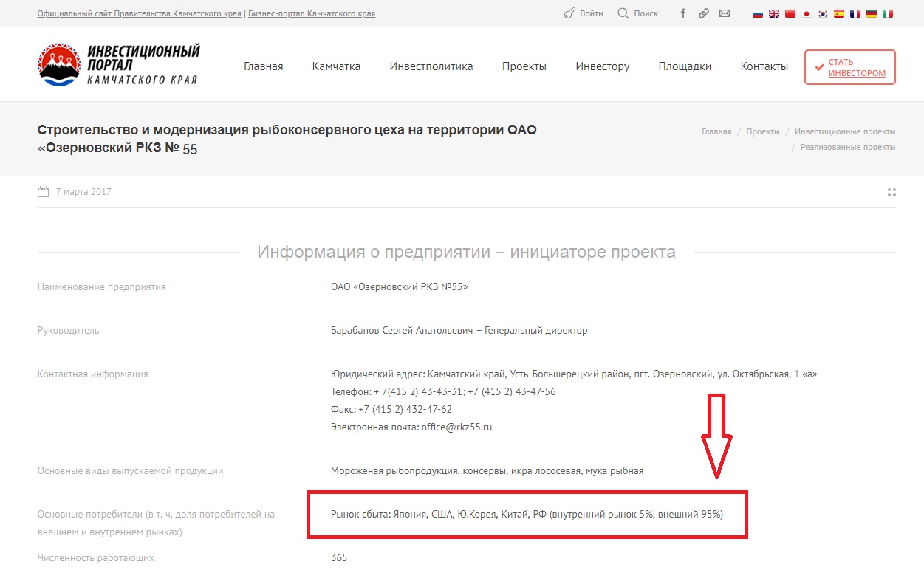Viewport: 924px width, 584px height.
Task: Click the chain link icon in top bar
Action: 703,13
